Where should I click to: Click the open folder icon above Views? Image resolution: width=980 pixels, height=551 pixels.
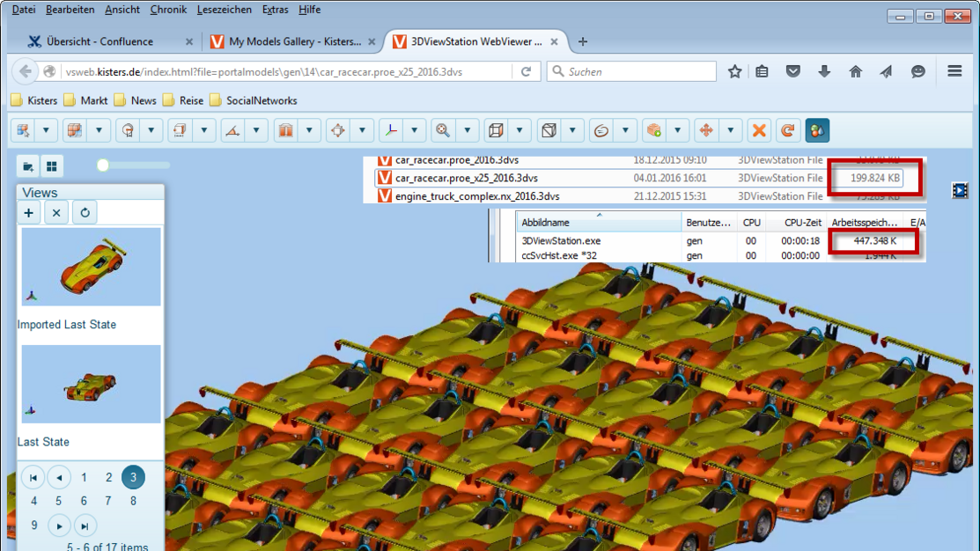coord(27,166)
